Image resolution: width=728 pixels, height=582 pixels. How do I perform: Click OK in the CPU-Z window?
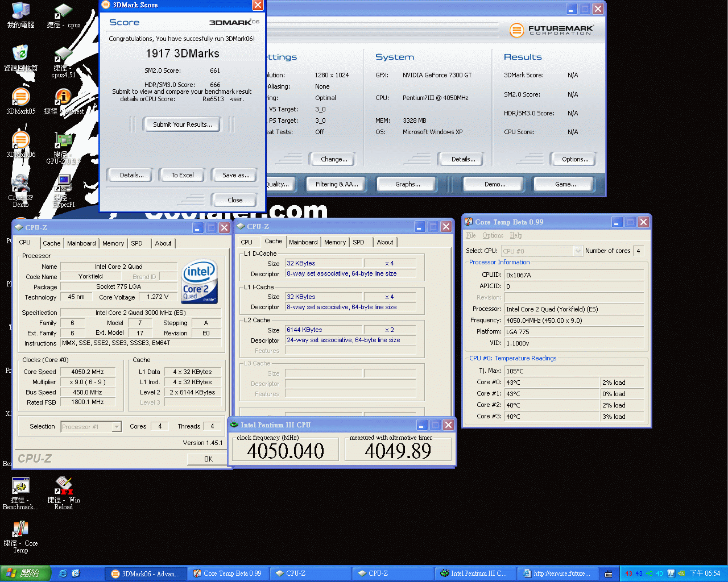pyautogui.click(x=208, y=459)
